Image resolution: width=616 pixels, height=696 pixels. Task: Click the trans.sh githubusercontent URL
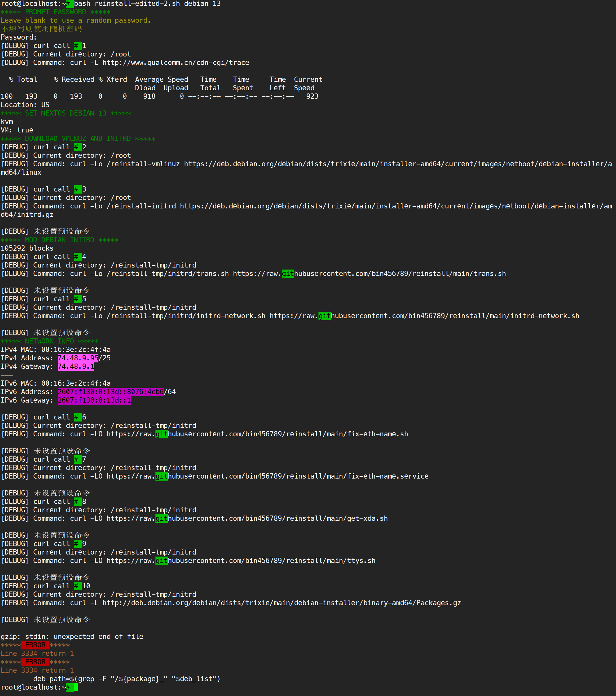click(369, 274)
